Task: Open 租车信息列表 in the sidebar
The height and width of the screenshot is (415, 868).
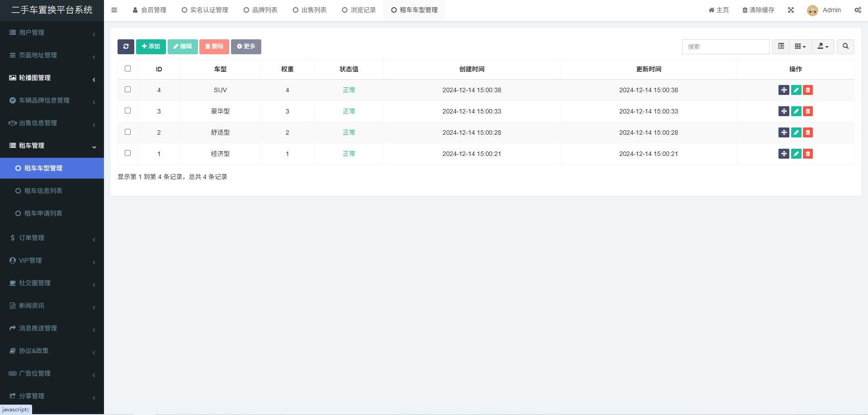Action: (43, 191)
